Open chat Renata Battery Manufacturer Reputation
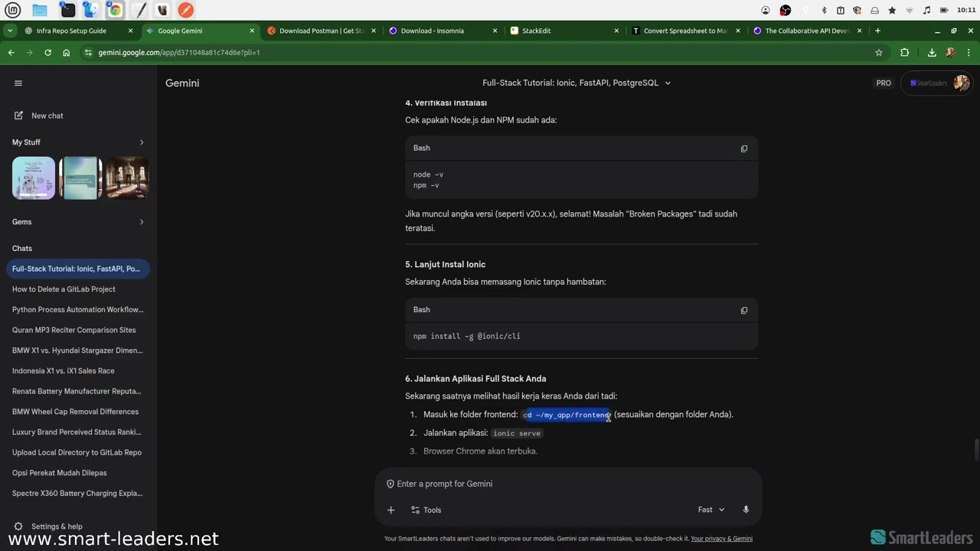Screen dimensions: 980x551 [77, 391]
